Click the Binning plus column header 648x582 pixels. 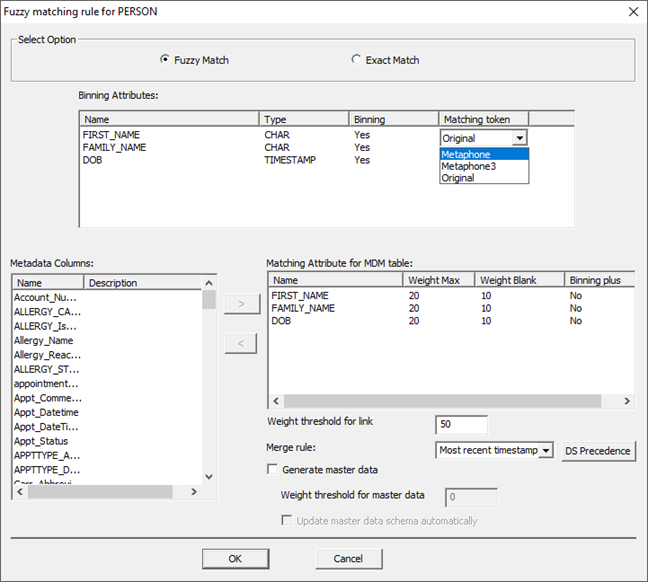click(x=599, y=280)
